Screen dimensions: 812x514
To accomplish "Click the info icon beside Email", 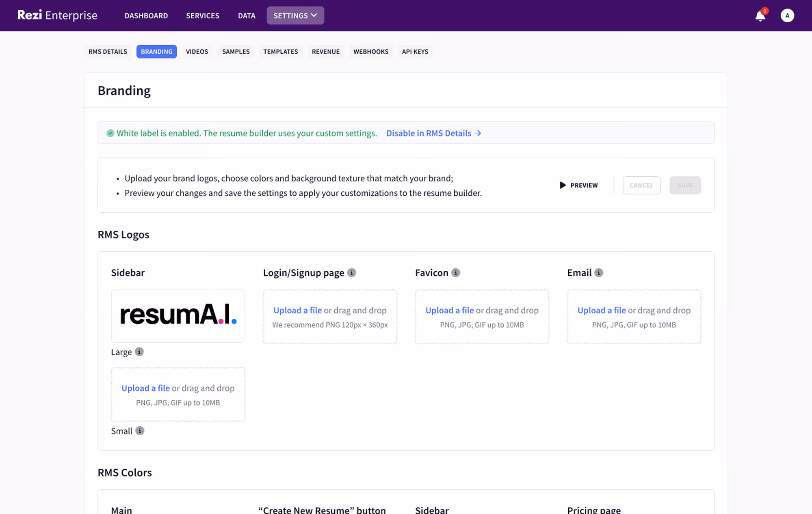I will coord(599,273).
